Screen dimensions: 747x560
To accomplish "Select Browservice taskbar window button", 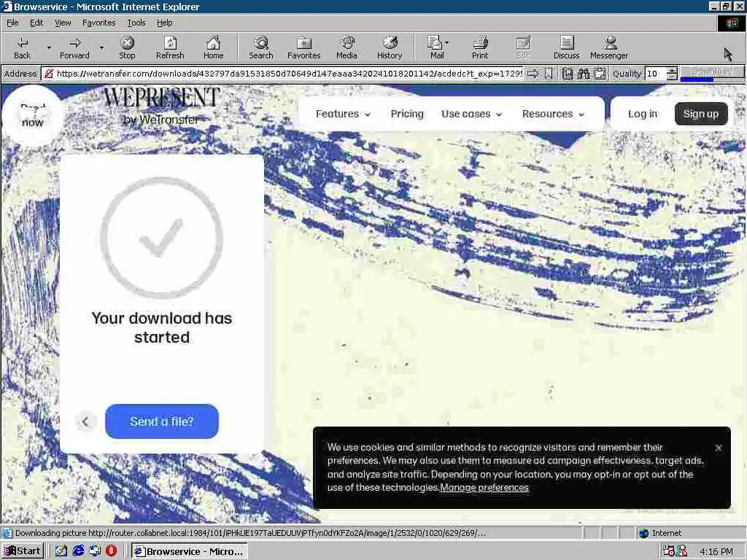I will [x=190, y=551].
